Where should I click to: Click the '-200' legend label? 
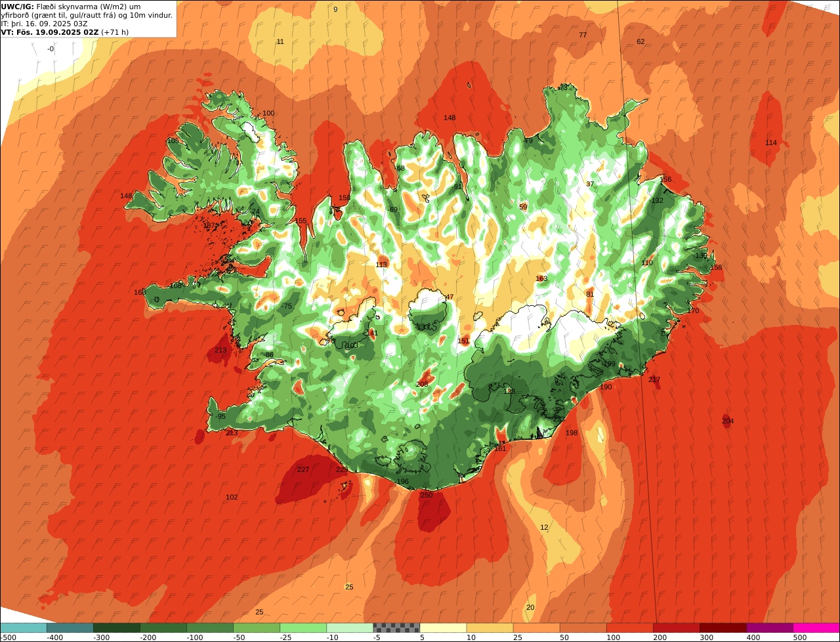(x=147, y=637)
